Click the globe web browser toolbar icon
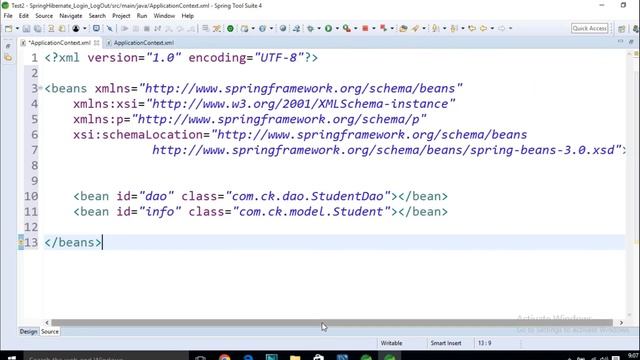This screenshot has width=640, height=360. point(282,28)
